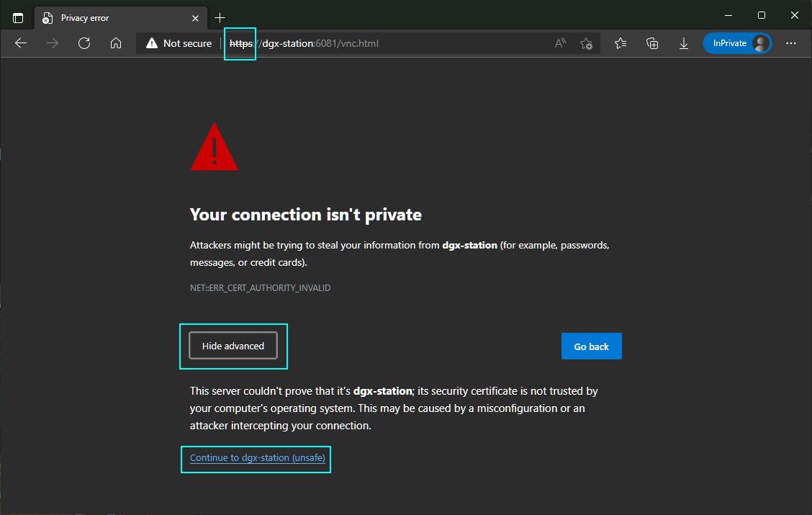Click the NET::ERR_CERT_AUTHORITY_INVALID error code

pyautogui.click(x=260, y=287)
